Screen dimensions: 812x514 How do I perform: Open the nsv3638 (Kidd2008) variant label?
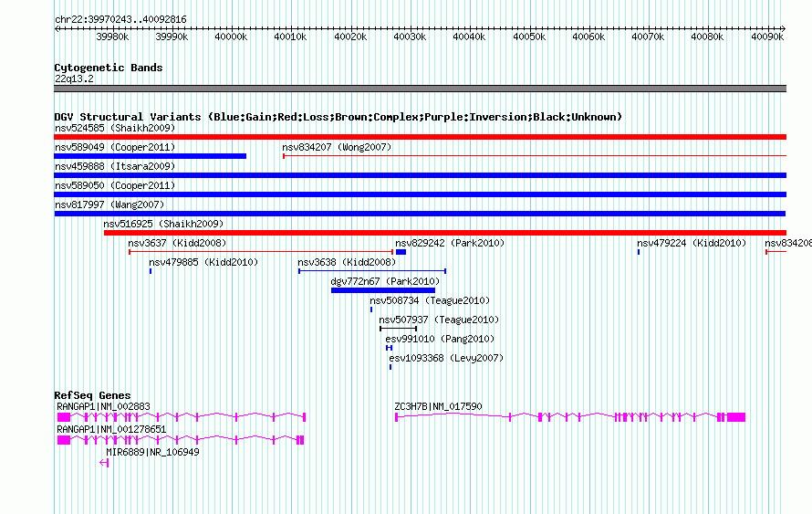347,262
